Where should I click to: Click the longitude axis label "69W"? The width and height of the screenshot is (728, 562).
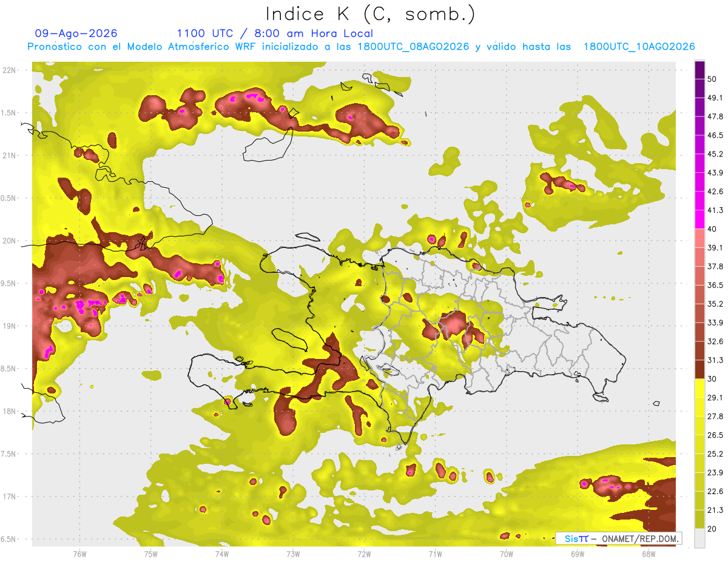coord(577,554)
